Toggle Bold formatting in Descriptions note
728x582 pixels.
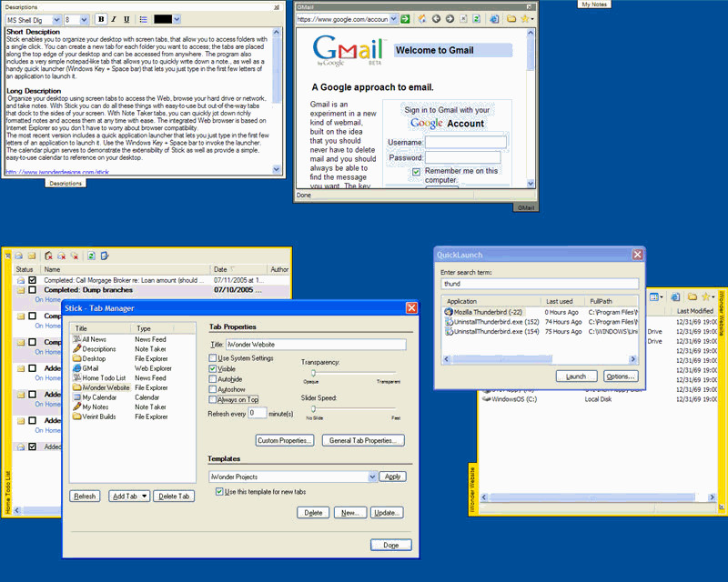pyautogui.click(x=101, y=19)
